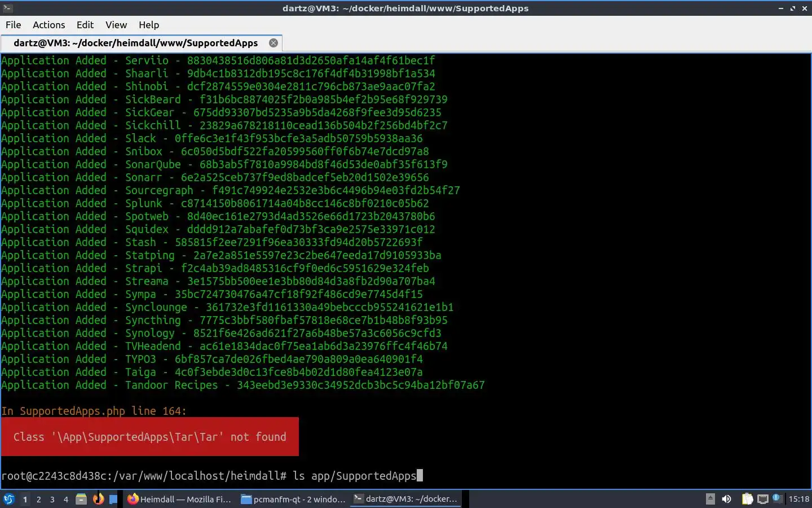The width and height of the screenshot is (812, 508).
Task: Open removable media eject tray icon
Action: coord(710,499)
